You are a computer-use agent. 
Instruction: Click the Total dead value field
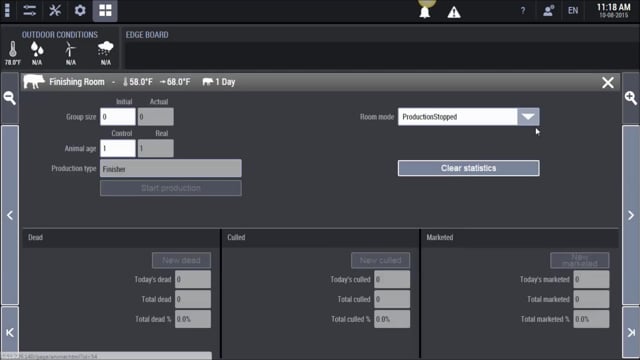coord(193,299)
